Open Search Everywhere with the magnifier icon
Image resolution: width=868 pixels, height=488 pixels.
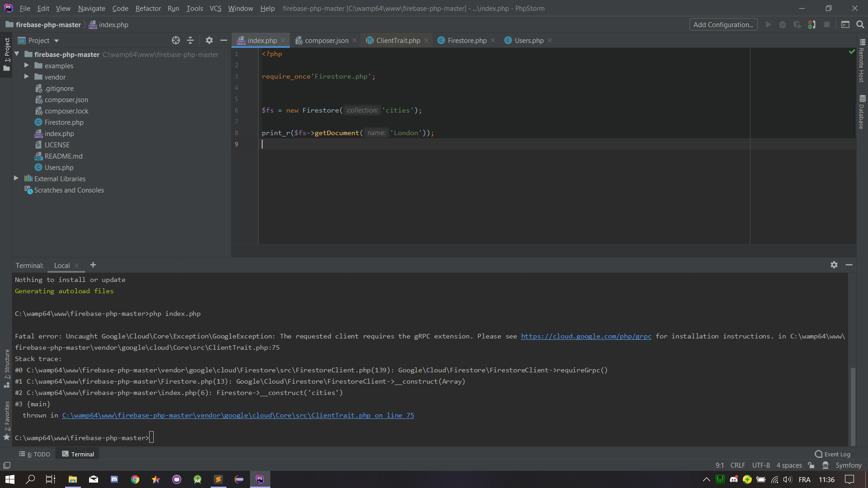(860, 24)
